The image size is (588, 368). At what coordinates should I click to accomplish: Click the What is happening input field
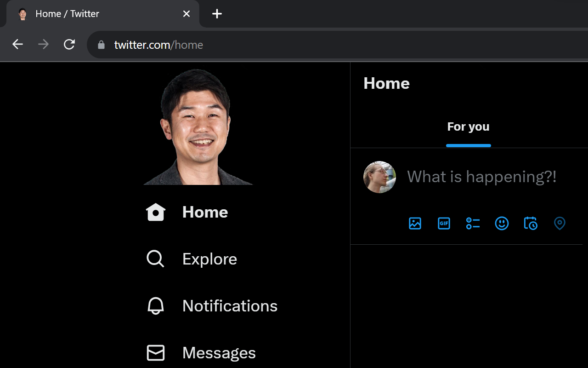(481, 177)
